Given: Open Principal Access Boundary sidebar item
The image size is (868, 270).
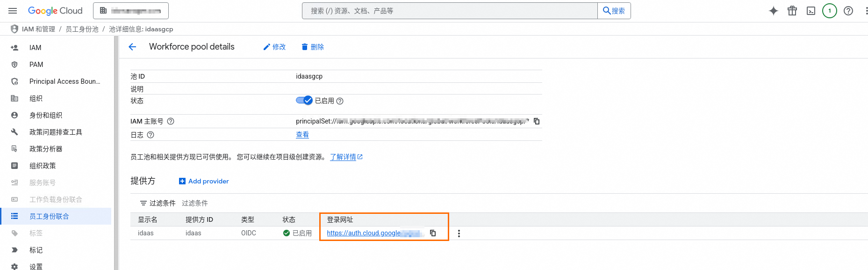Looking at the screenshot, I should [x=56, y=81].
